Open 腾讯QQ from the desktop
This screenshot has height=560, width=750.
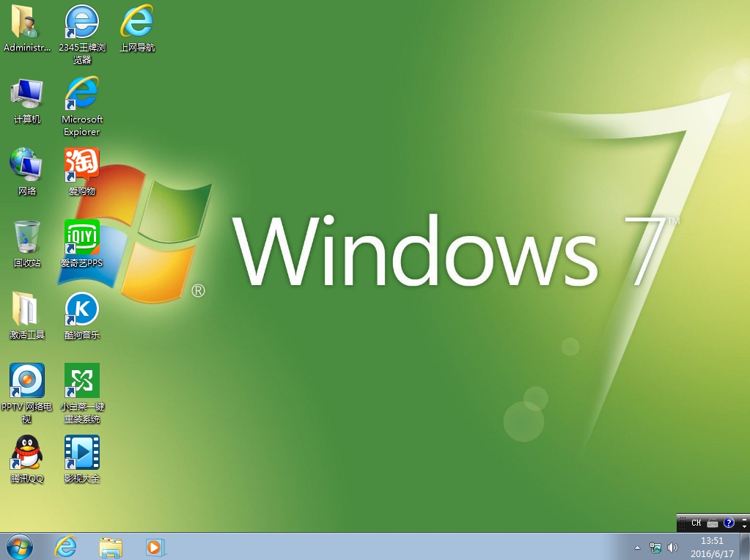(x=26, y=453)
